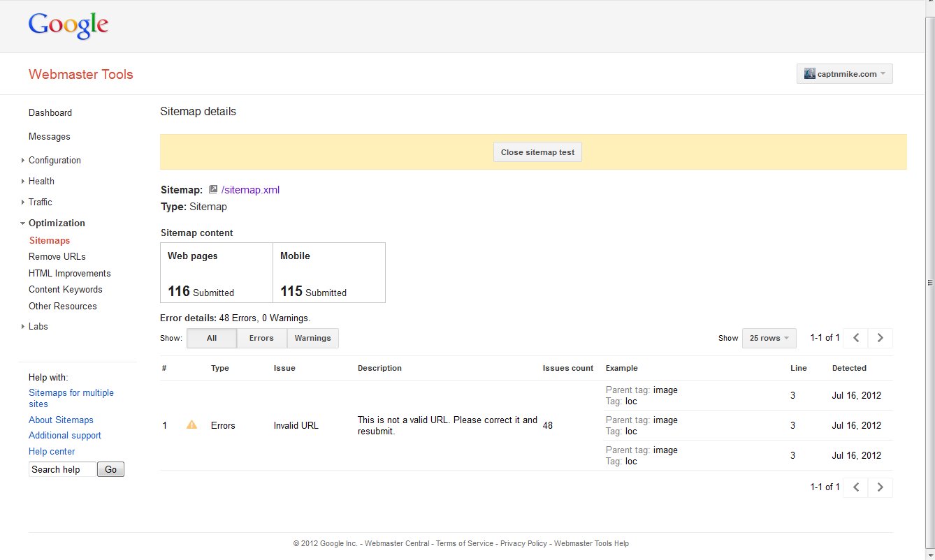The width and height of the screenshot is (935, 560).
Task: Go to next page using top arrow
Action: pyautogui.click(x=880, y=338)
